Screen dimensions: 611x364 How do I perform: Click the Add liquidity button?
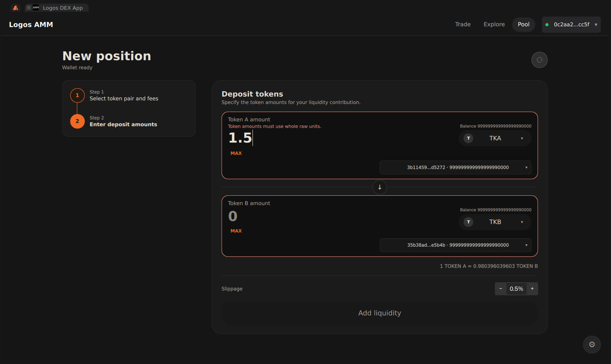click(380, 313)
